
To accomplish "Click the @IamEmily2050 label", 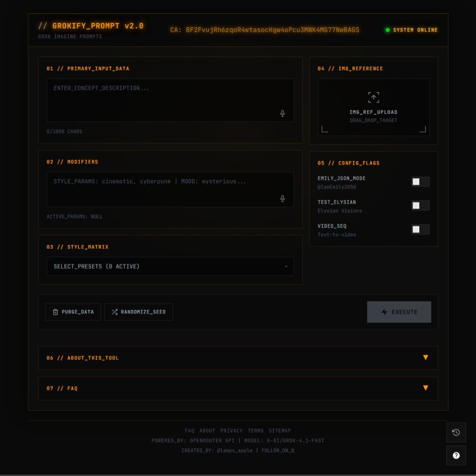I will pos(337,187).
